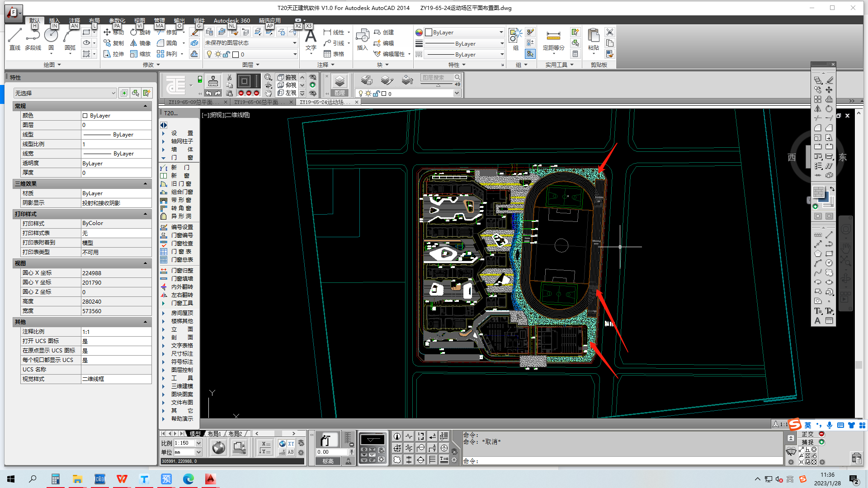This screenshot has height=488, width=868.
Task: Click the Windows Start button
Action: (11, 479)
